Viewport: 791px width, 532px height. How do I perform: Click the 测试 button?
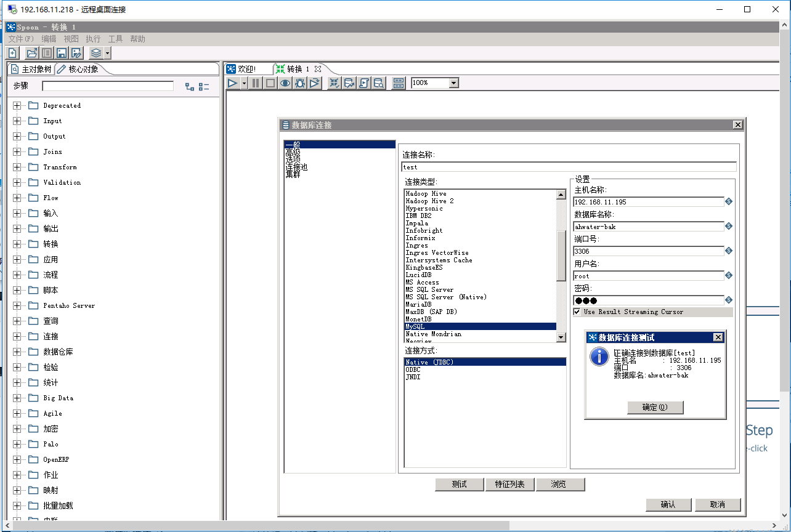pos(459,485)
